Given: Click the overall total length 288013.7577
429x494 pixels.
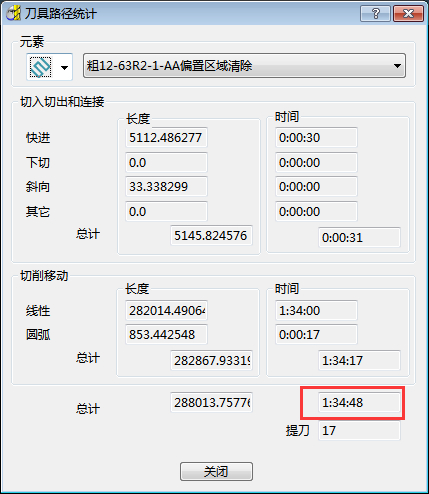Looking at the screenshot, I should [x=211, y=402].
